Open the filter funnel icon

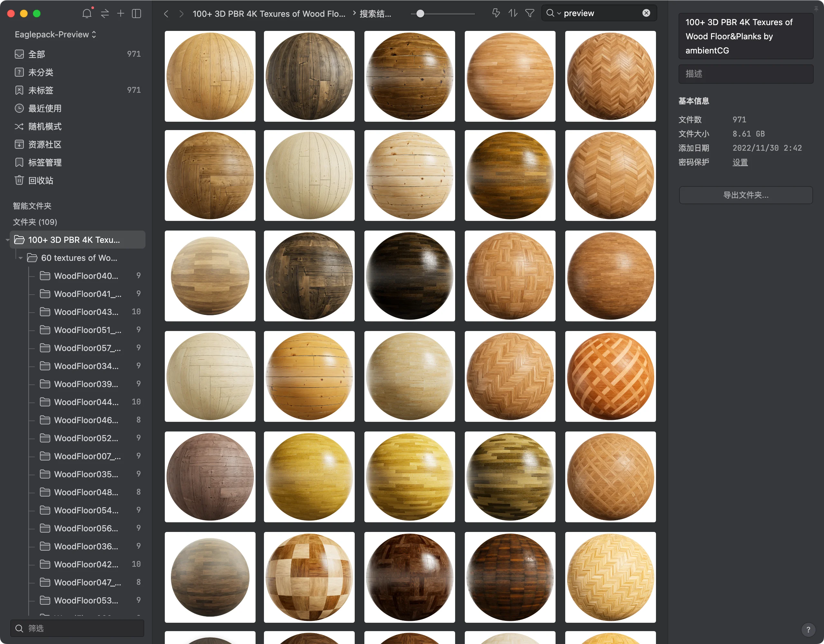pos(530,13)
